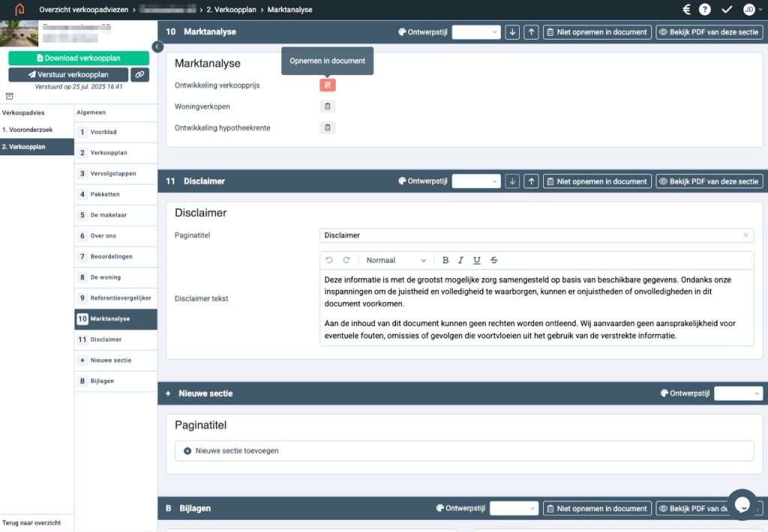Toggle Ontwikkeling verkoopprijs include in document
768x532 pixels.
[328, 85]
